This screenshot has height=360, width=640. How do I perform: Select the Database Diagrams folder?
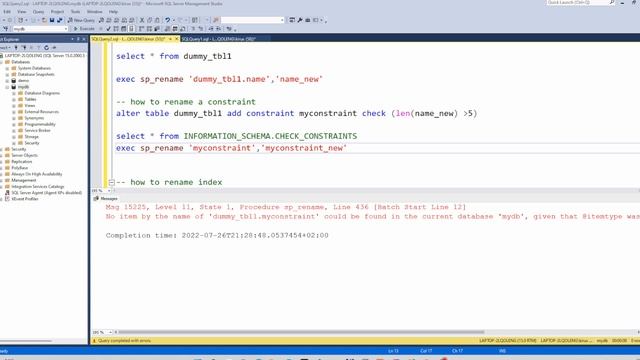(x=42, y=93)
